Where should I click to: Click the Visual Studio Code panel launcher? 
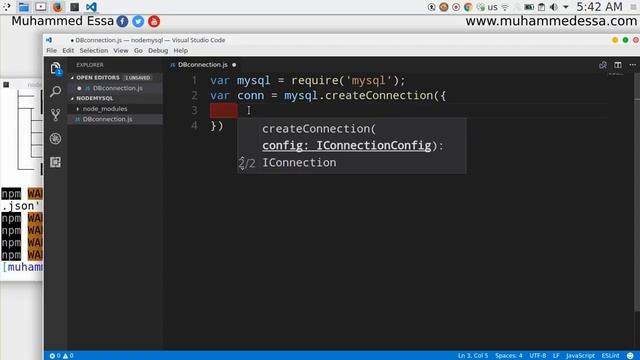coord(91,7)
